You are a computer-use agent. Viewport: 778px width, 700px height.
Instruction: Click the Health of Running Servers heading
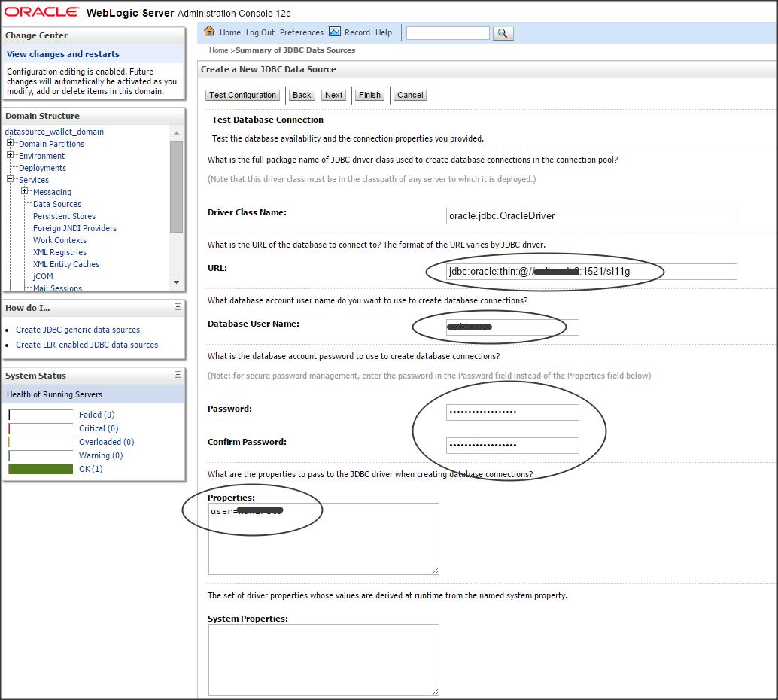coord(55,394)
